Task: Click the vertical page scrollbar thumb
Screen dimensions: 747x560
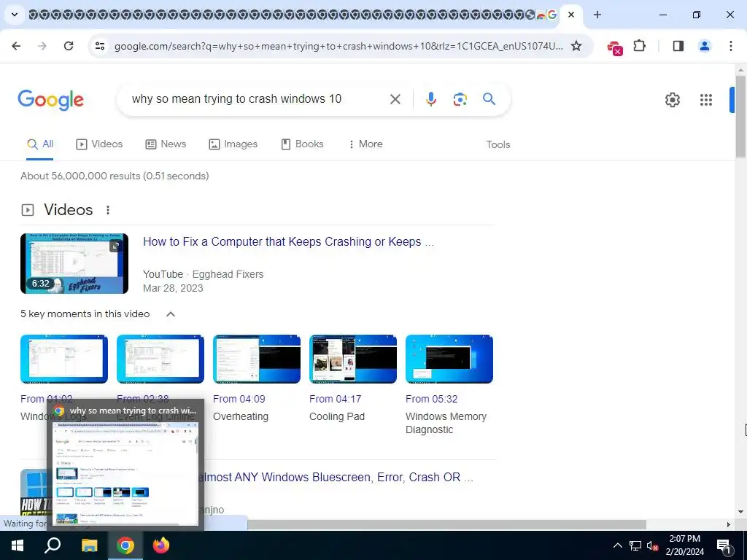Action: click(740, 116)
